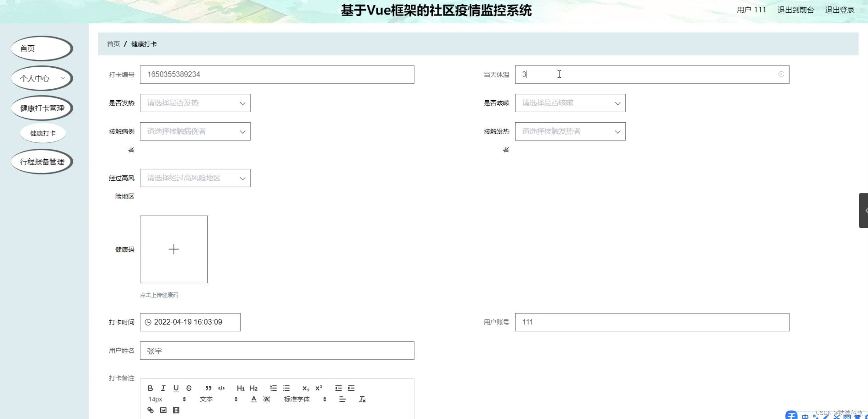
Task: Apply underline formatting in the editor
Action: (176, 388)
